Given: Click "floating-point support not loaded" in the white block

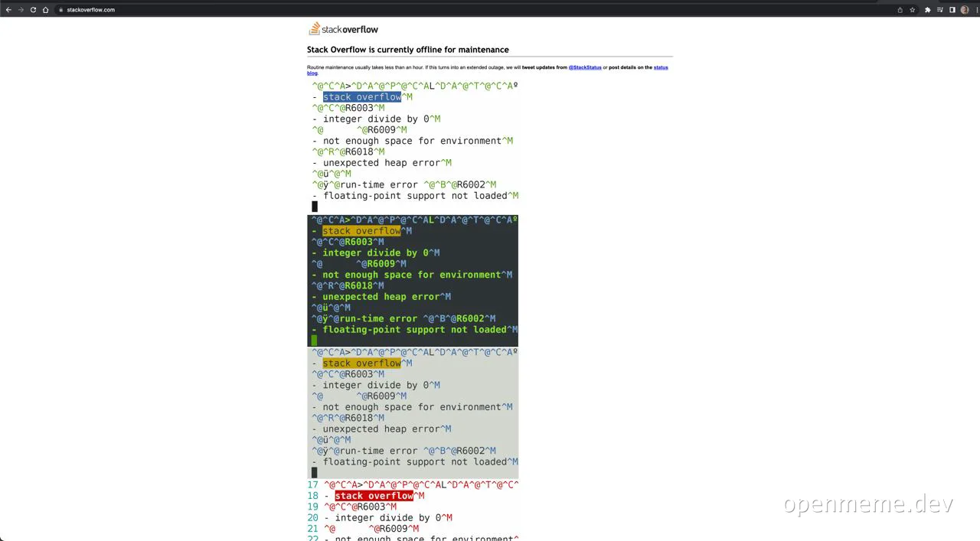Looking at the screenshot, I should (x=415, y=196).
